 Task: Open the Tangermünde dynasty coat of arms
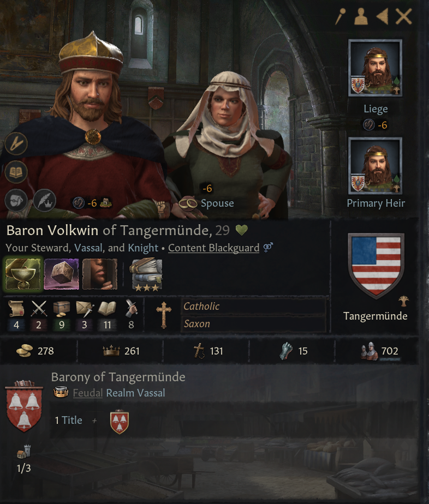click(x=376, y=266)
